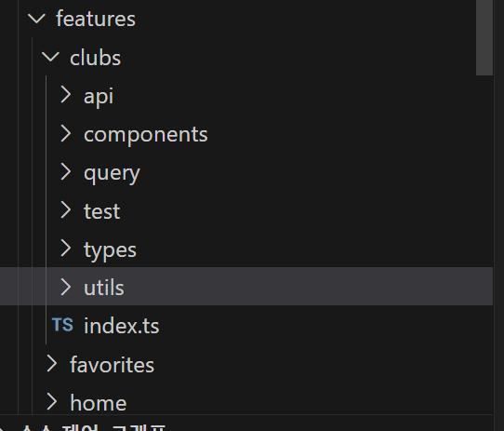Expand the home folder arrow
This screenshot has width=504, height=431.
coord(52,402)
